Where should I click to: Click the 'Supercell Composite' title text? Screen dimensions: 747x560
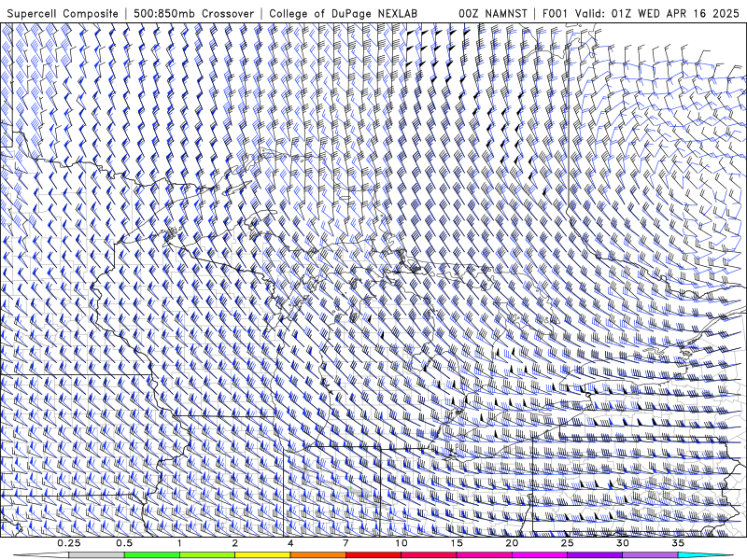pyautogui.click(x=63, y=13)
